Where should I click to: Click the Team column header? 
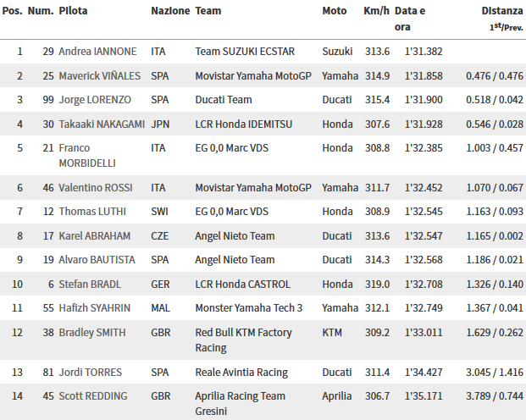(208, 11)
